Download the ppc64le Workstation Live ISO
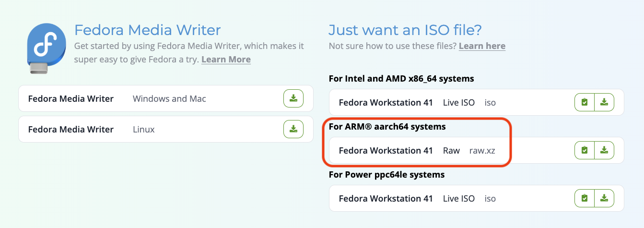The width and height of the screenshot is (644, 228). [604, 198]
